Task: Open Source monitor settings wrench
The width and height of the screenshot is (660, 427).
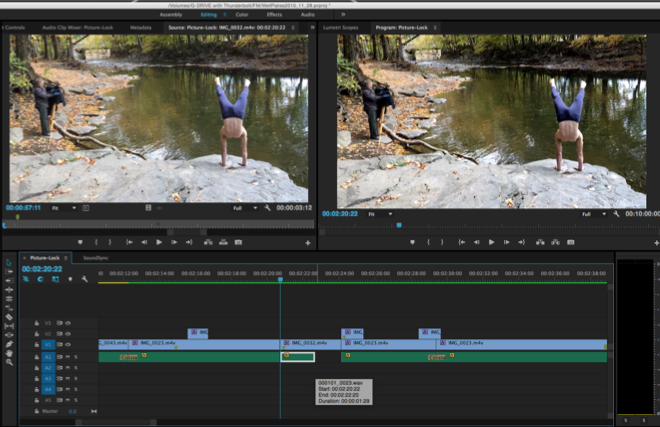Action: pos(267,208)
